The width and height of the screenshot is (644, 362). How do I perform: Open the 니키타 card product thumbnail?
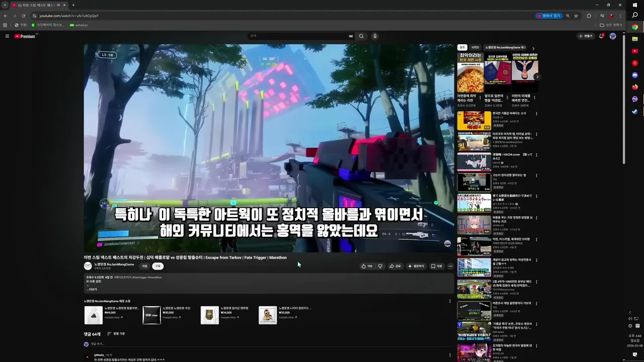pyautogui.click(x=268, y=315)
